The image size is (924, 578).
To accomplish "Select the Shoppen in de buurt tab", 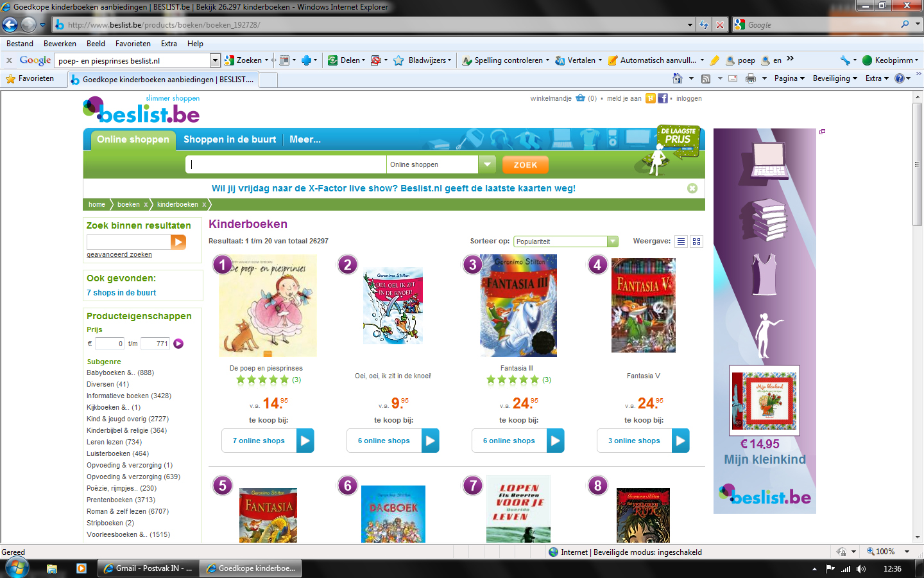I will [230, 139].
